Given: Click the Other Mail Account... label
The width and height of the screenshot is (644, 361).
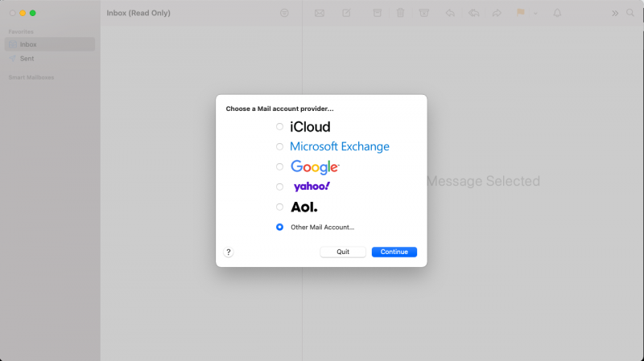Looking at the screenshot, I should pyautogui.click(x=323, y=228).
